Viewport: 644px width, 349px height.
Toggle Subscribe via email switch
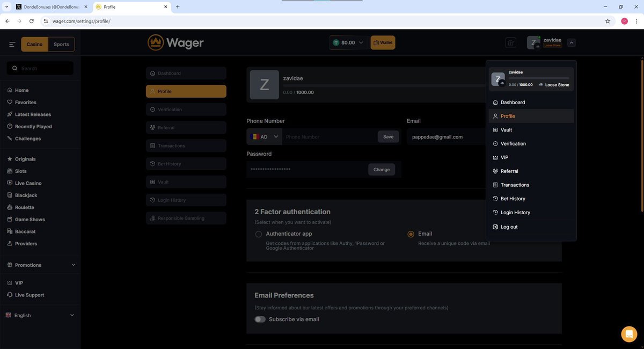[260, 319]
